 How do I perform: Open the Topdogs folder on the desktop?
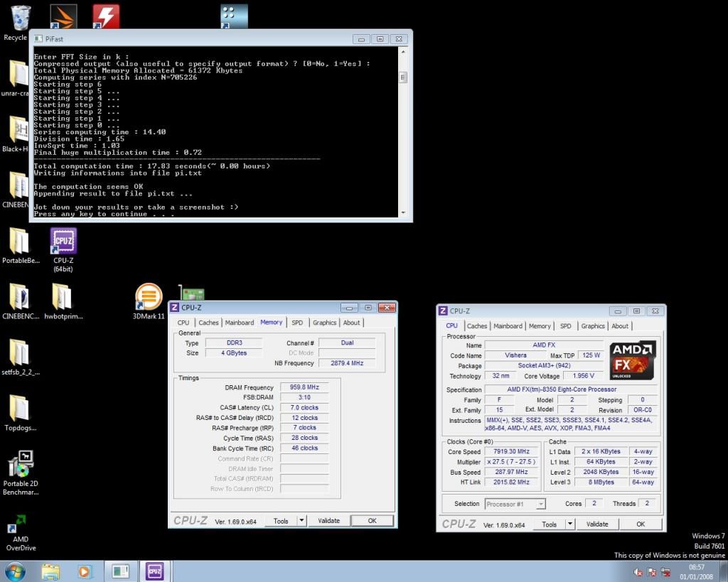(19, 409)
